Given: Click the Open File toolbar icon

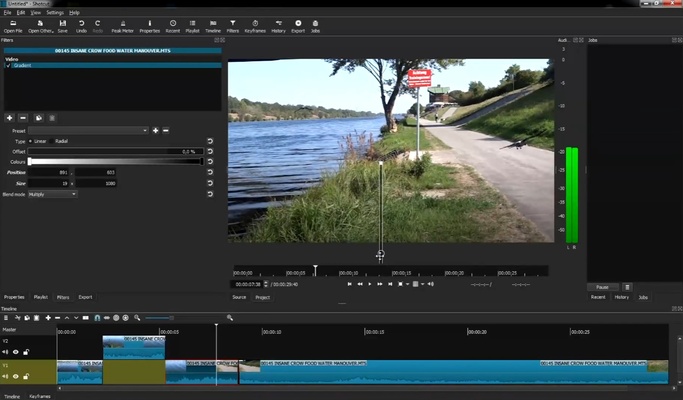Looking at the screenshot, I should click(13, 26).
